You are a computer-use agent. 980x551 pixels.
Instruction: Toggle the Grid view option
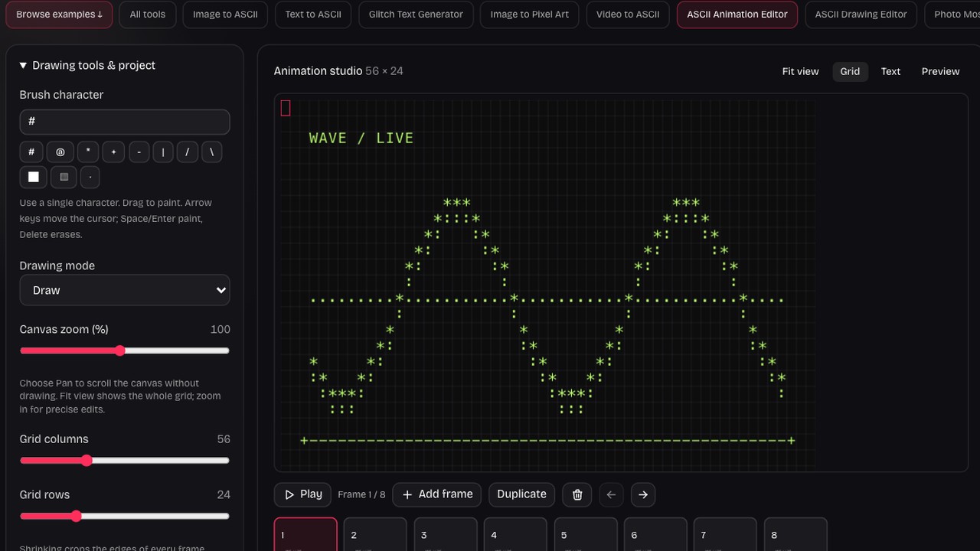[850, 71]
